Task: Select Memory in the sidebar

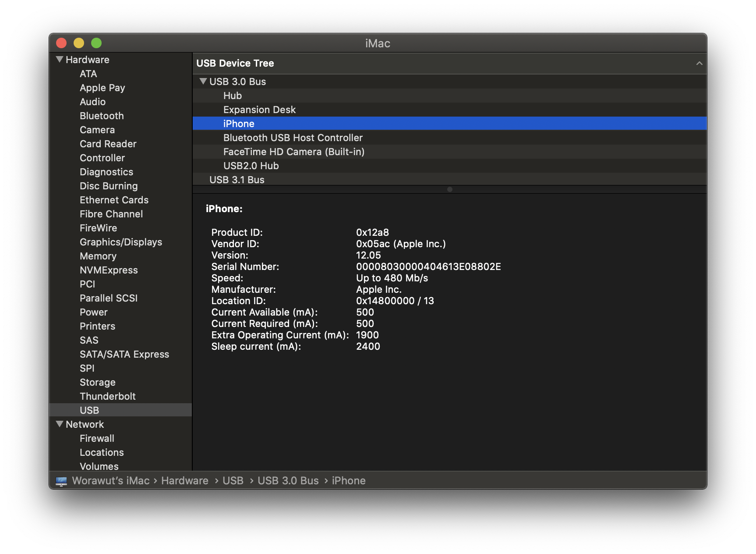Action: [98, 256]
